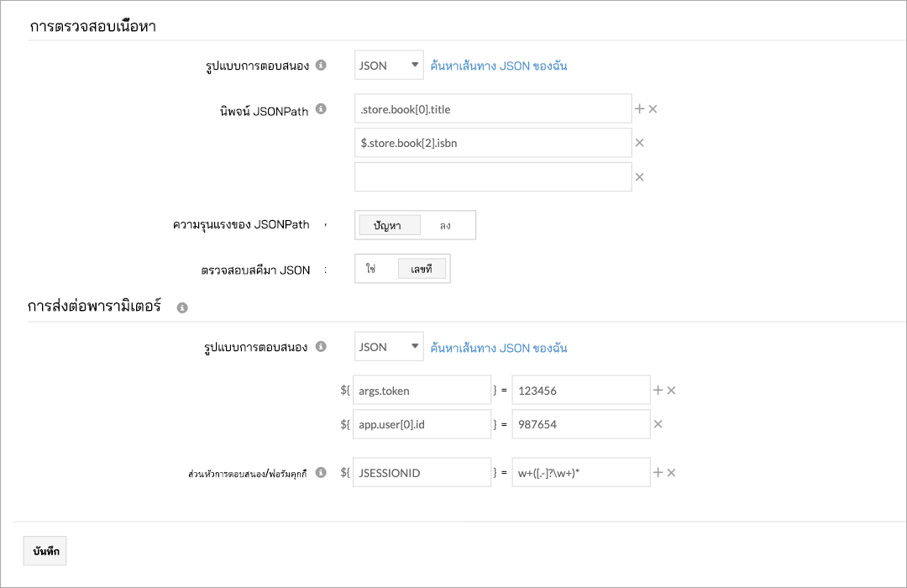Image resolution: width=907 pixels, height=588 pixels.
Task: Remove the $.store.book[2].isbn expression via its × icon
Action: click(x=641, y=143)
